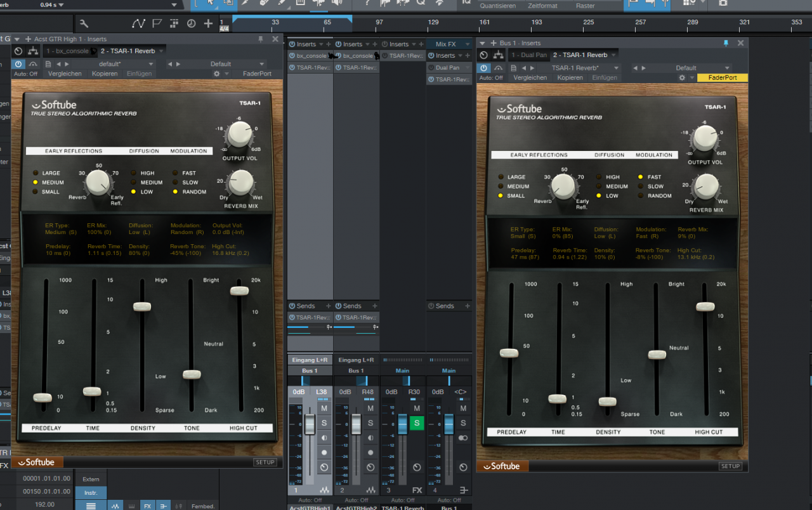Open channel editor knob icon in Bus 1 window
The width and height of the screenshot is (812, 510).
[483, 55]
